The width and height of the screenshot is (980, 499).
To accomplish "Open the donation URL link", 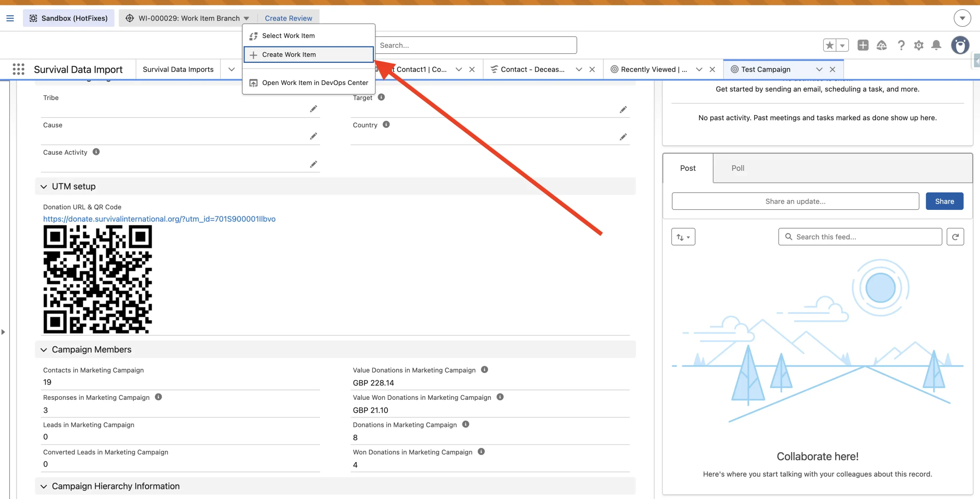I will pos(159,219).
